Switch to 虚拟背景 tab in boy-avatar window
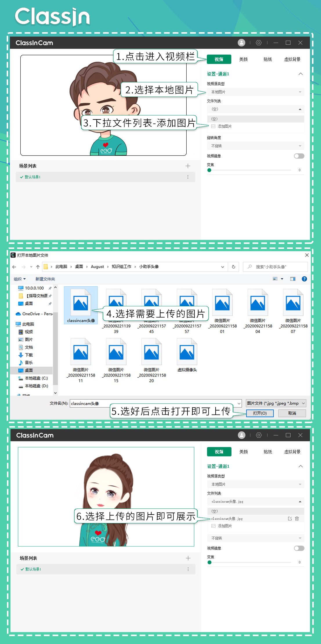Viewport: 321px width, 644px height. [x=292, y=59]
